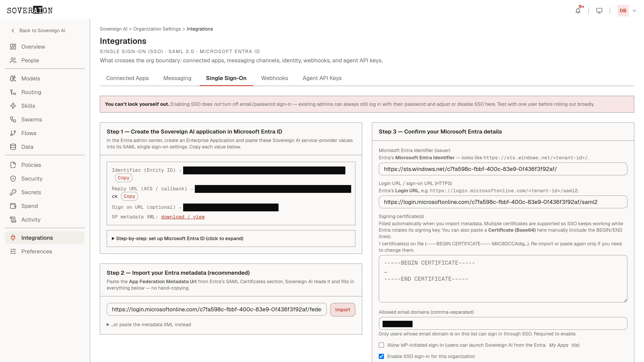Switch to the Messaging tab
This screenshot has width=644, height=362.
[x=177, y=78]
